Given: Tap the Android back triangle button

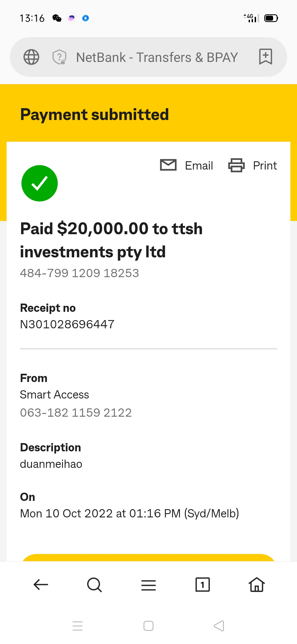Looking at the screenshot, I should click(x=219, y=626).
